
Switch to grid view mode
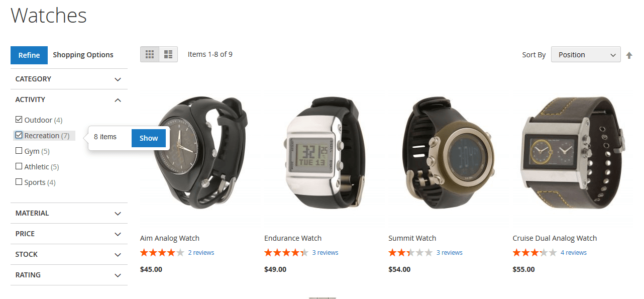click(x=150, y=54)
